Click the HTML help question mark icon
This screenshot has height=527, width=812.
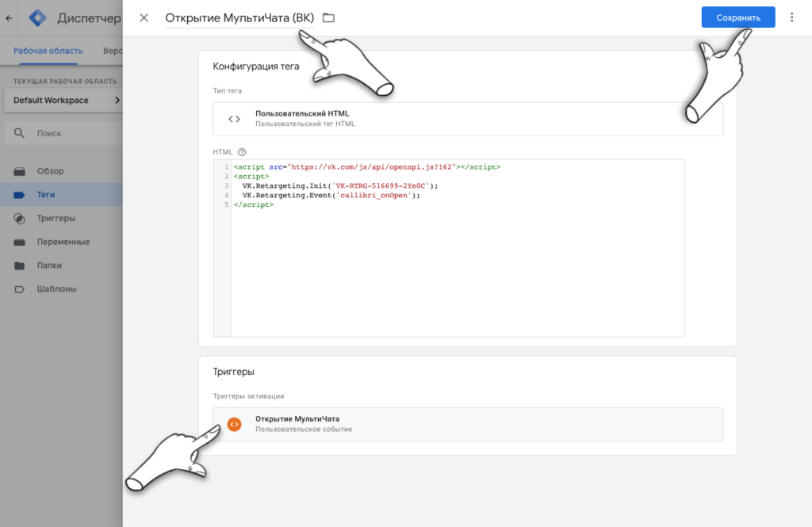pos(242,152)
